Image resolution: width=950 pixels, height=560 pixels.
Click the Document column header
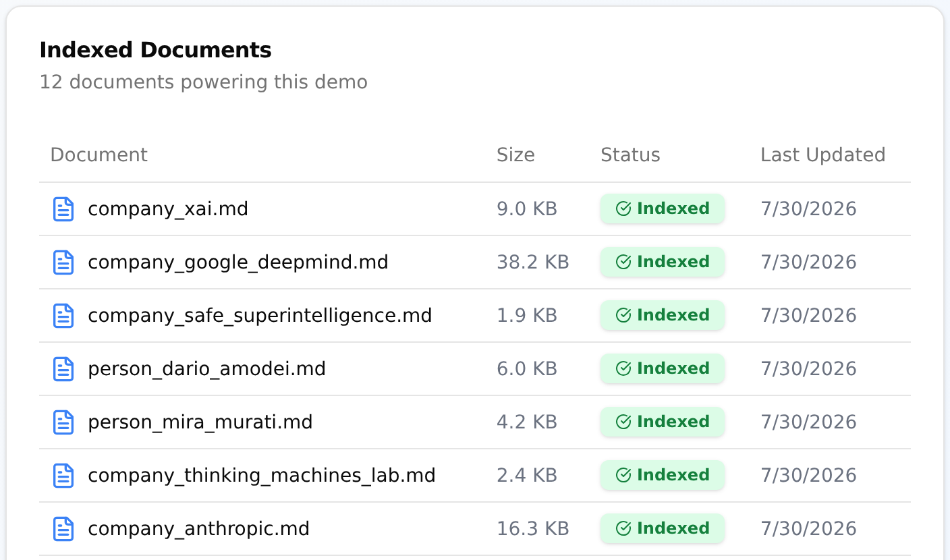99,155
